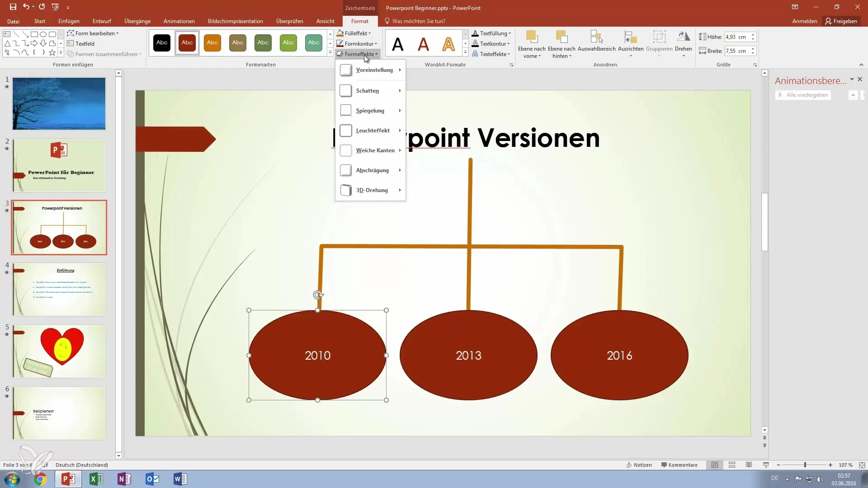Click the zoom out minus button
Viewport: 868px width, 488px height.
pos(778,465)
